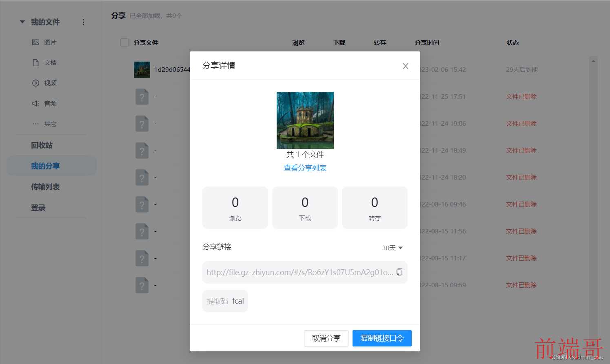Image resolution: width=610 pixels, height=364 pixels.
Task: Click the 下载 column header
Action: pos(339,42)
